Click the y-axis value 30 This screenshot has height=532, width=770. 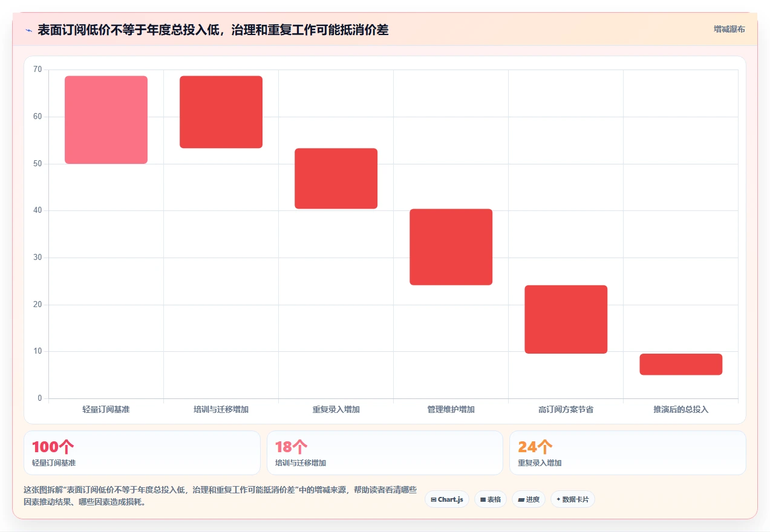[x=38, y=258]
